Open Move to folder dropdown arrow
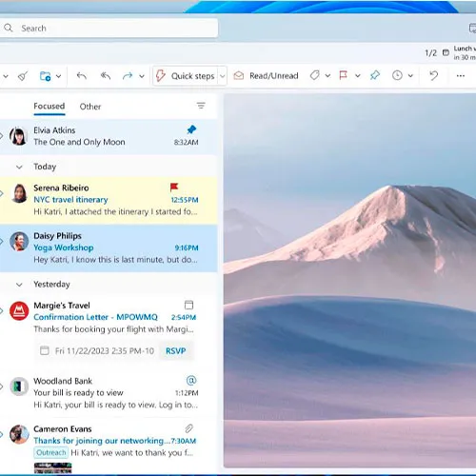 58,76
